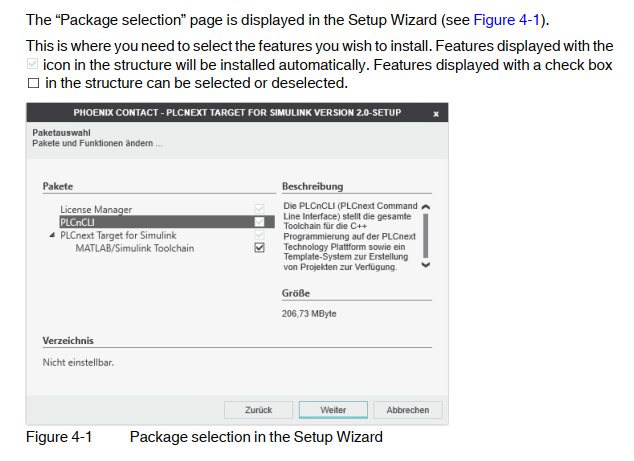Image resolution: width=634 pixels, height=461 pixels.
Task: Click the License Manager checkbox
Action: (260, 209)
